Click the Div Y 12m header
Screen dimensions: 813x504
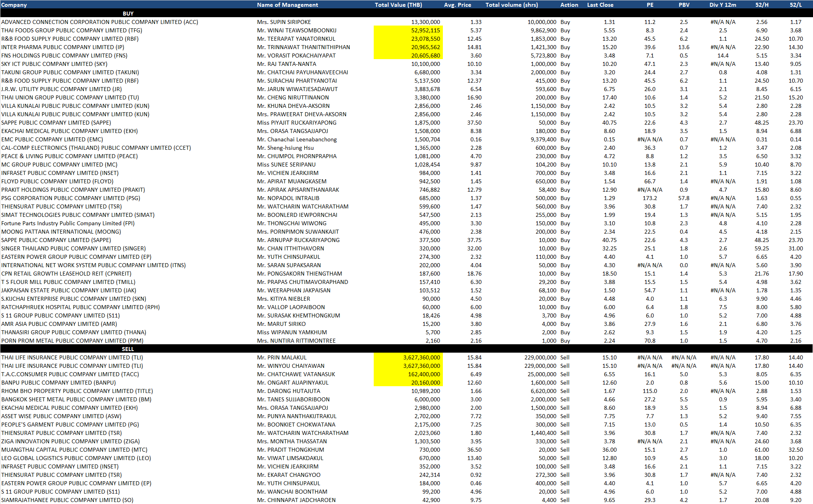pyautogui.click(x=723, y=5)
